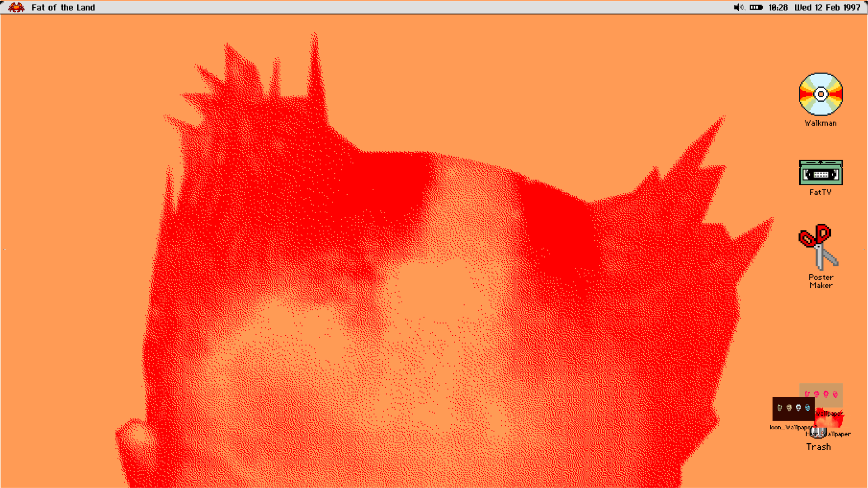Viewport: 868px width, 488px height.
Task: Click the Wed 12 Feb 1997 date
Action: pyautogui.click(x=827, y=7)
